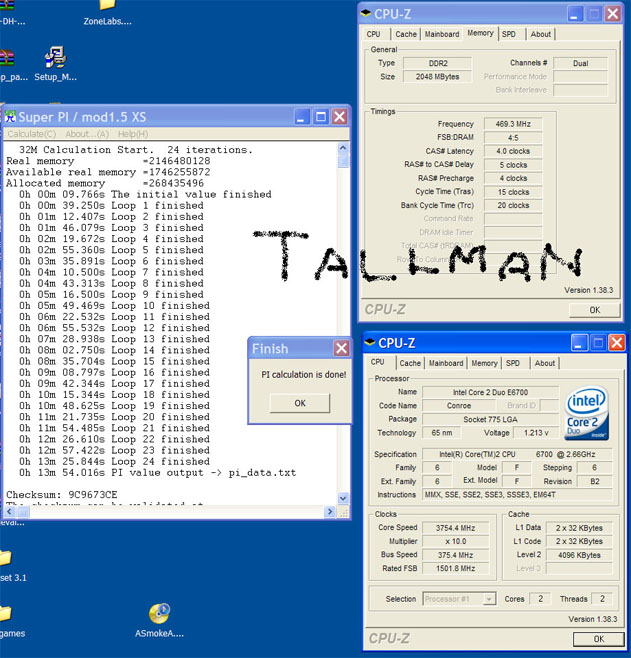The height and width of the screenshot is (658, 631).
Task: Minimize the Super PI window
Action: [302, 117]
